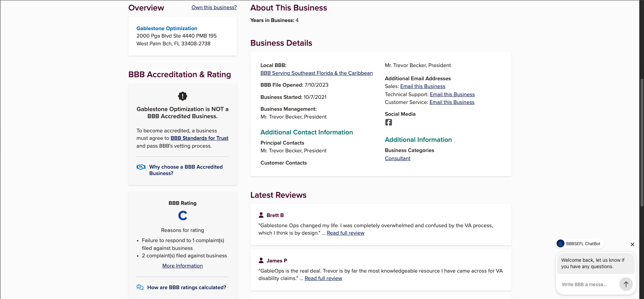
Task: Click the 'BBB Accreditation & Rating' heading
Action: pyautogui.click(x=180, y=74)
